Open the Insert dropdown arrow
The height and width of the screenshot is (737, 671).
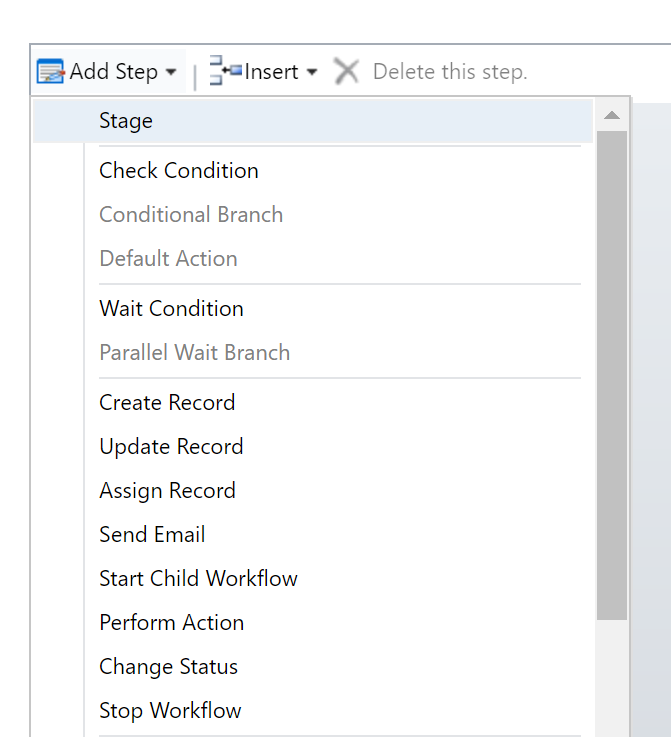coord(312,73)
